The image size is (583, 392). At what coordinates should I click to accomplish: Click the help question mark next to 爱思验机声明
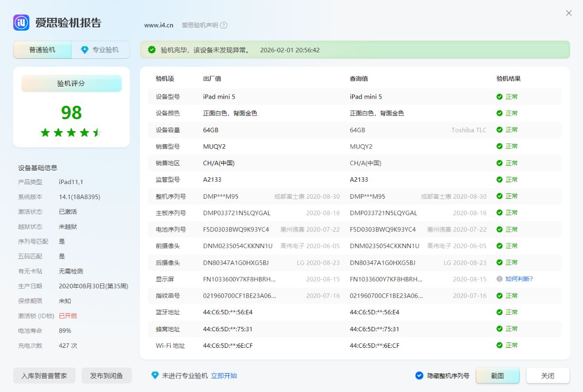click(223, 25)
